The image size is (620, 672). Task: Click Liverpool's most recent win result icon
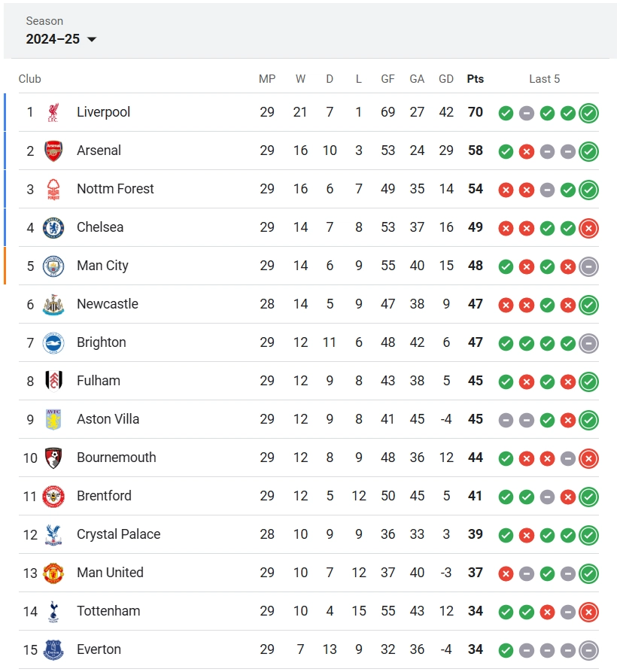click(x=588, y=113)
